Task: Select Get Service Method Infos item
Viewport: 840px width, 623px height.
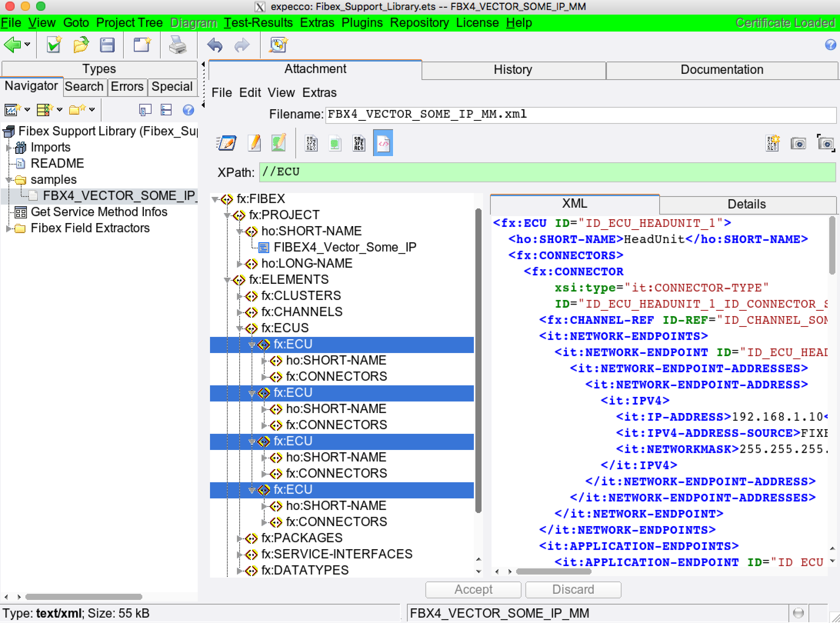Action: click(99, 212)
